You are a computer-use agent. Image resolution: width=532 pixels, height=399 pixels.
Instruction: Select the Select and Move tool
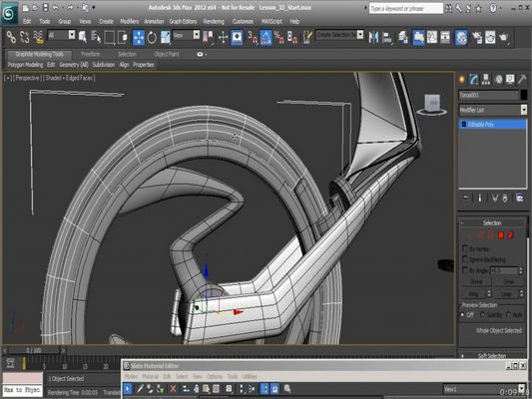pyautogui.click(x=139, y=37)
